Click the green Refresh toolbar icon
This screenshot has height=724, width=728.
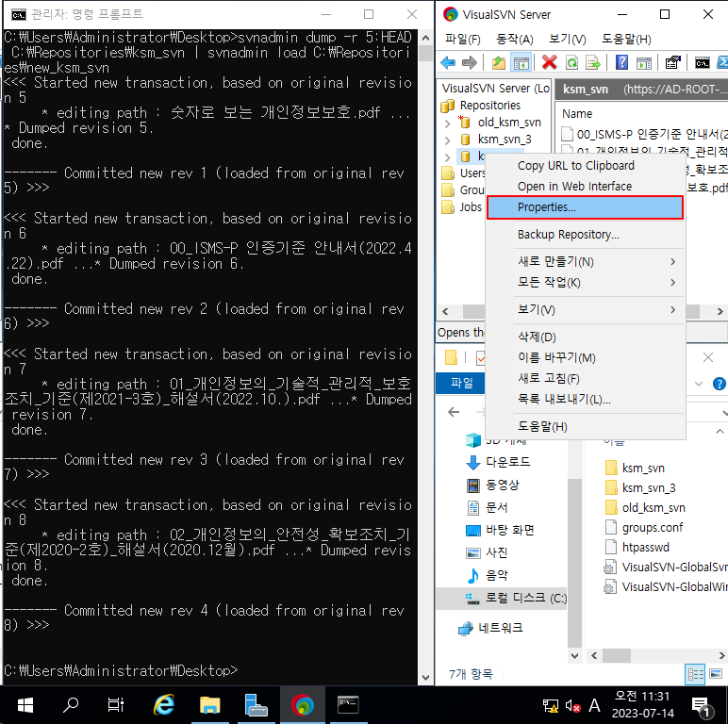571,62
